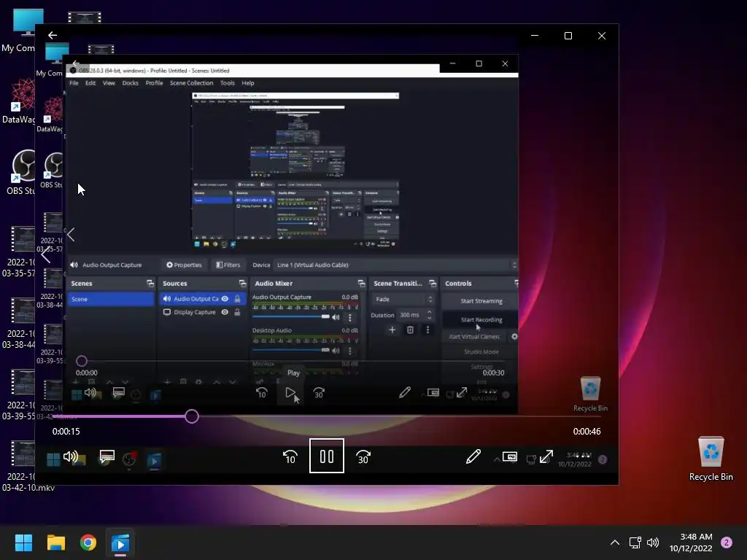Skip forward 30 seconds in Media Player
The height and width of the screenshot is (560, 747).
pyautogui.click(x=363, y=456)
